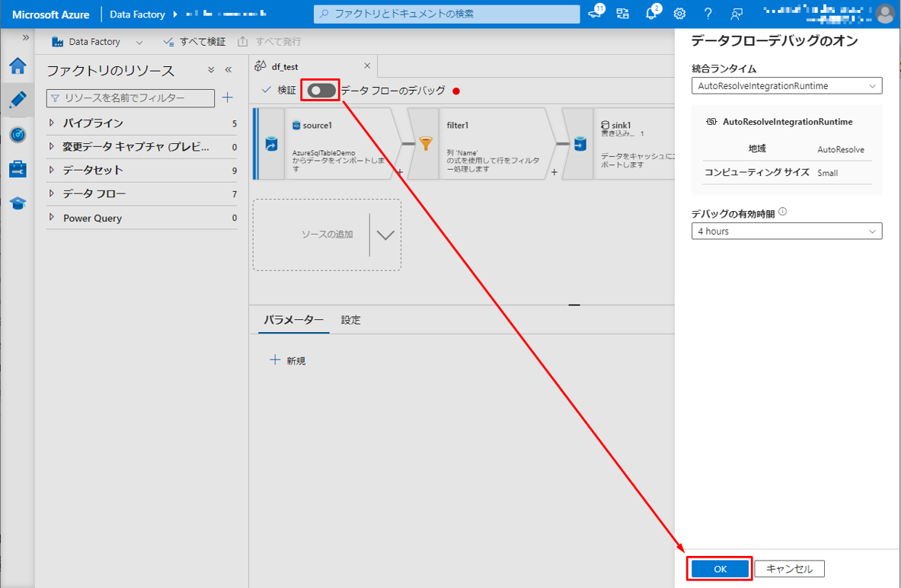Select the Author pencil icon
This screenshot has width=901, height=588.
18,100
